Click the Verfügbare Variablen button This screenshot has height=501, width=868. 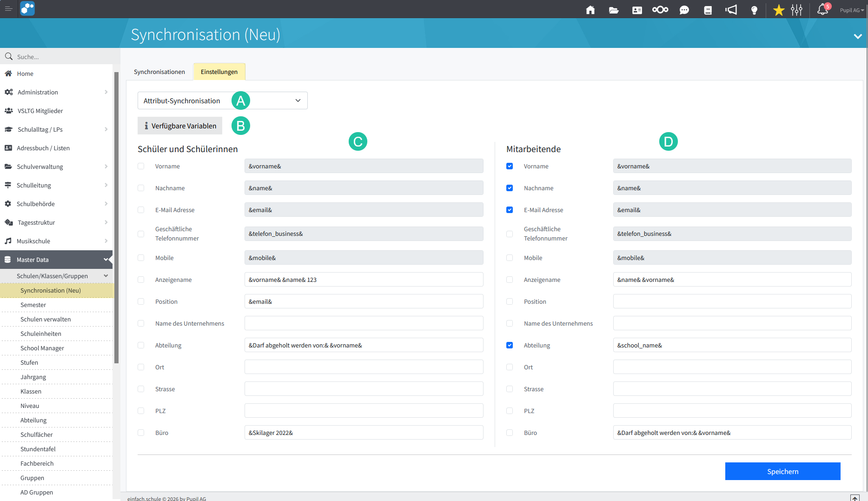point(180,126)
